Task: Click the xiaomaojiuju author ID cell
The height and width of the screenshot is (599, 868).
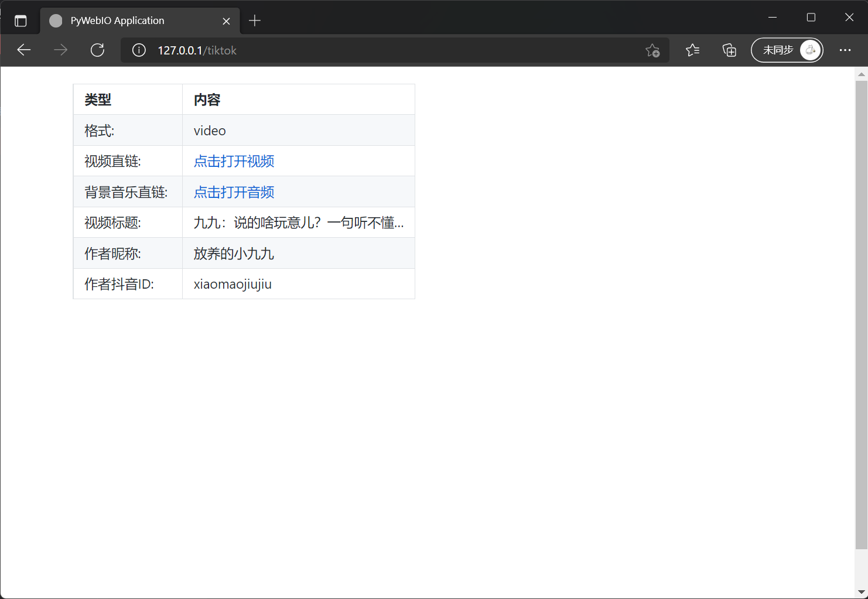Action: tap(233, 284)
